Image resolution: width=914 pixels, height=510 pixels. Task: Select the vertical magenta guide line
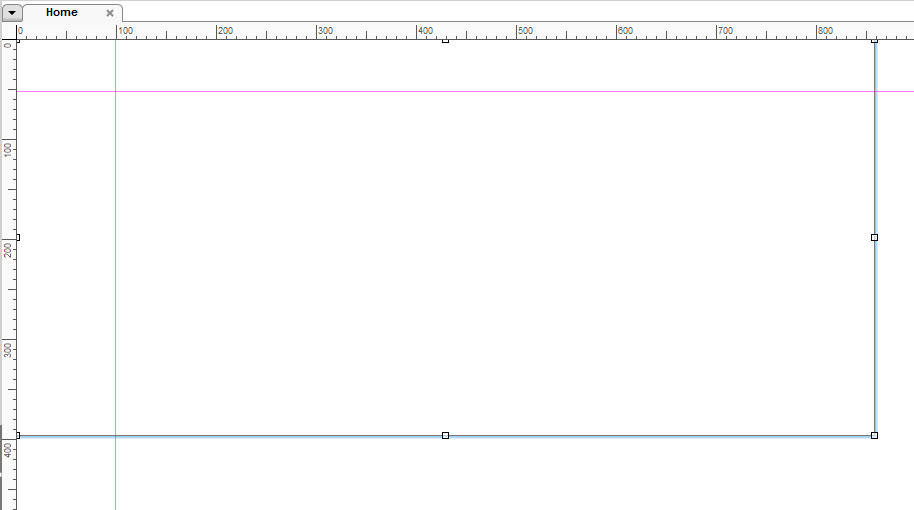tap(115, 300)
